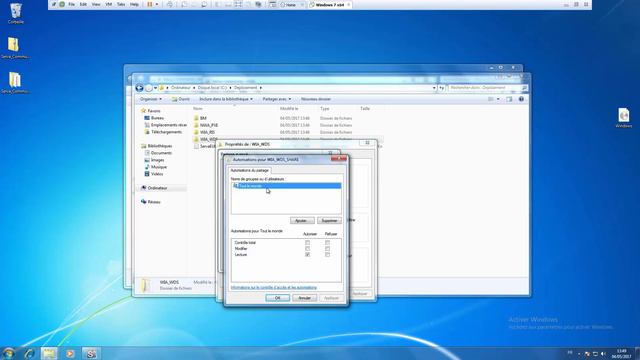The image size is (640, 360).
Task: Click OK in the permissions dialog
Action: coord(278,298)
